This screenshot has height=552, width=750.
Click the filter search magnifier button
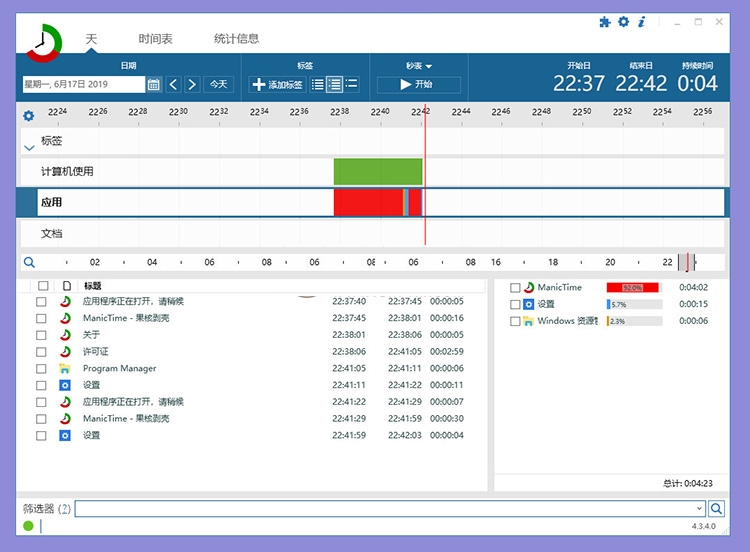(716, 509)
